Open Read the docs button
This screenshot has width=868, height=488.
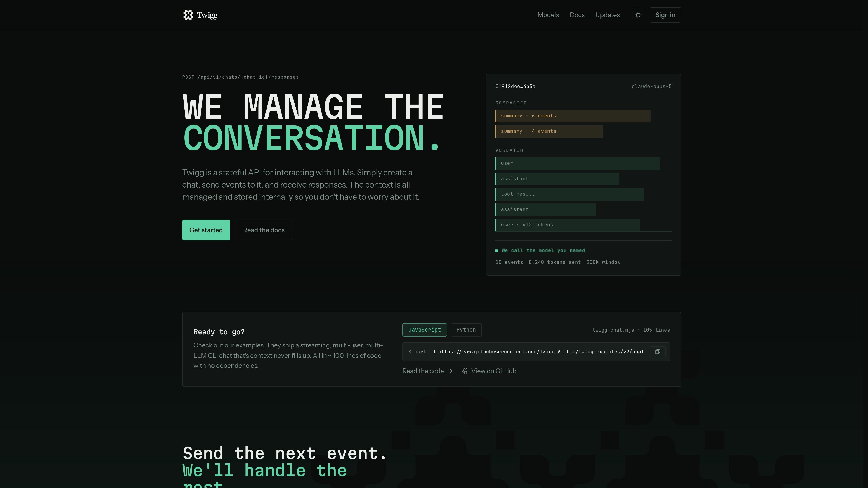pyautogui.click(x=264, y=230)
